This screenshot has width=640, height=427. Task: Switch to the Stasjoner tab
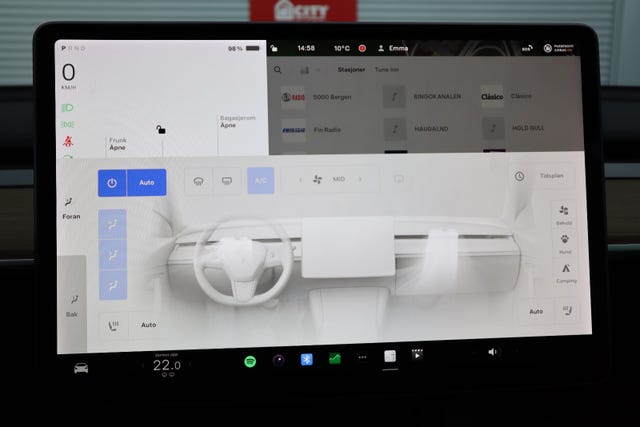pyautogui.click(x=351, y=70)
